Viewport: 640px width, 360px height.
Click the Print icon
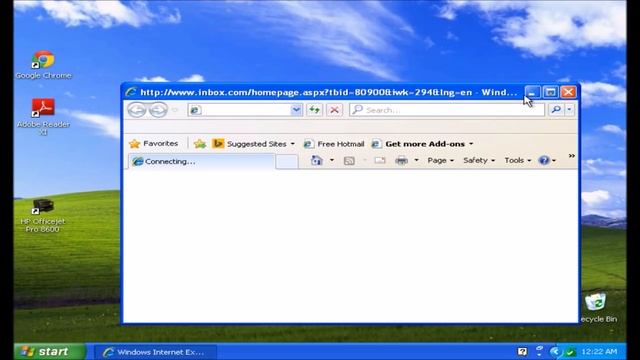click(402, 160)
